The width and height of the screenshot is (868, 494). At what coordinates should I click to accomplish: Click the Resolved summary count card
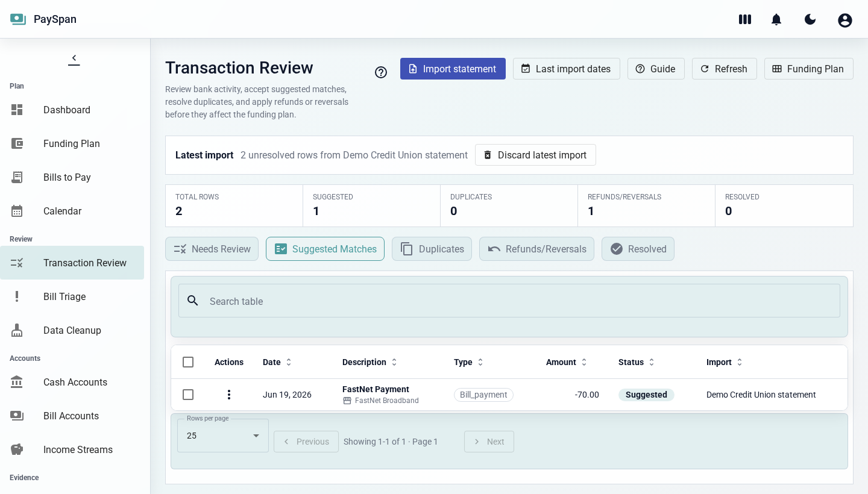pyautogui.click(x=784, y=205)
